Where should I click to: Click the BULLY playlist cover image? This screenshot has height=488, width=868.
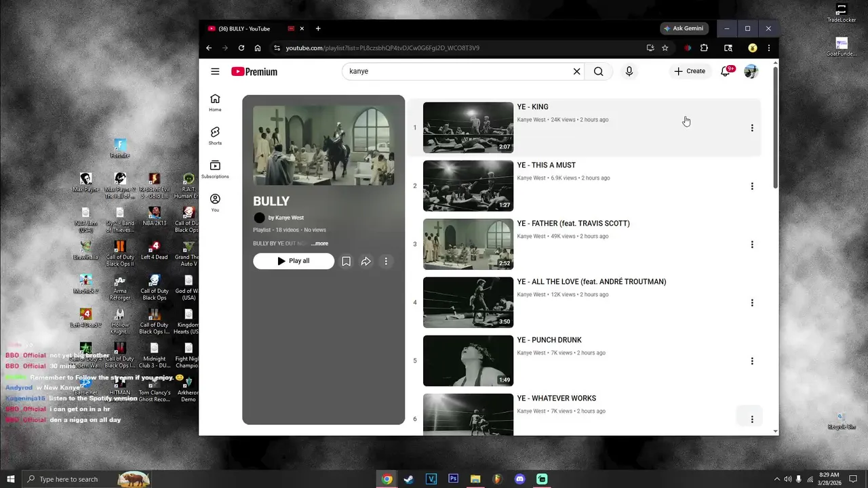coord(323,146)
